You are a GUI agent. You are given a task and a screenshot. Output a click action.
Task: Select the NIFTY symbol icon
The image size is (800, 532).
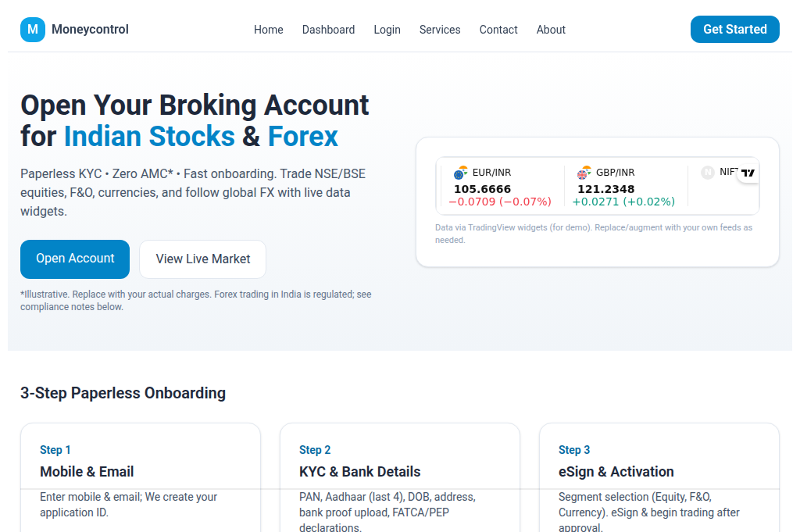coord(708,172)
